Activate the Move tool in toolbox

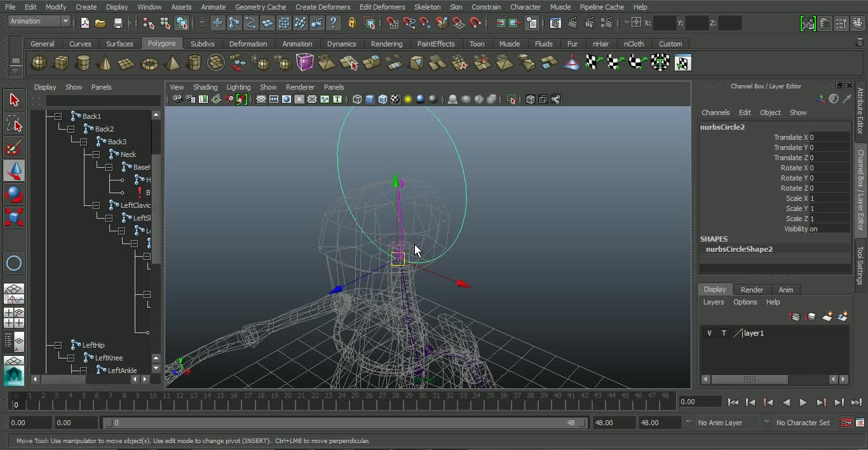coord(14,171)
